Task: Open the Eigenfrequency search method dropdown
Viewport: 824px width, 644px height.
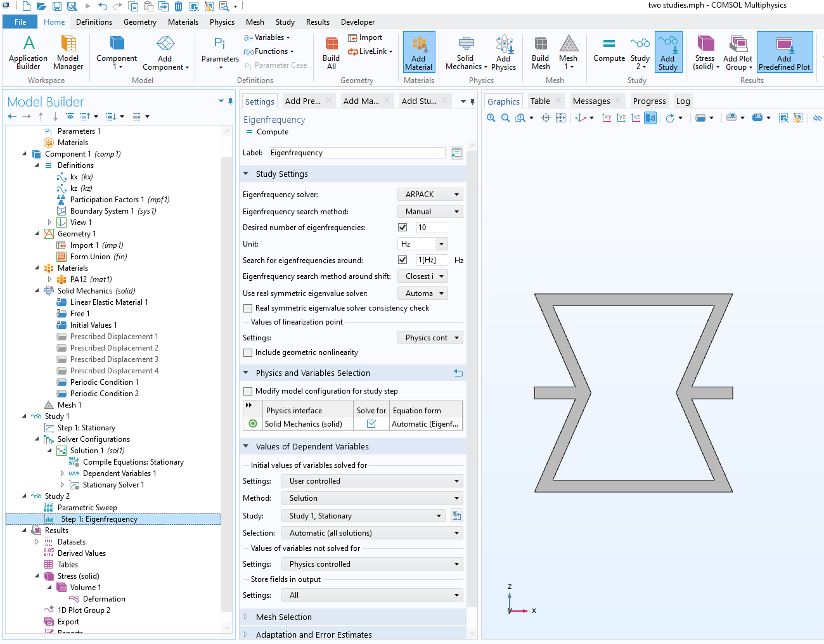Action: [430, 212]
